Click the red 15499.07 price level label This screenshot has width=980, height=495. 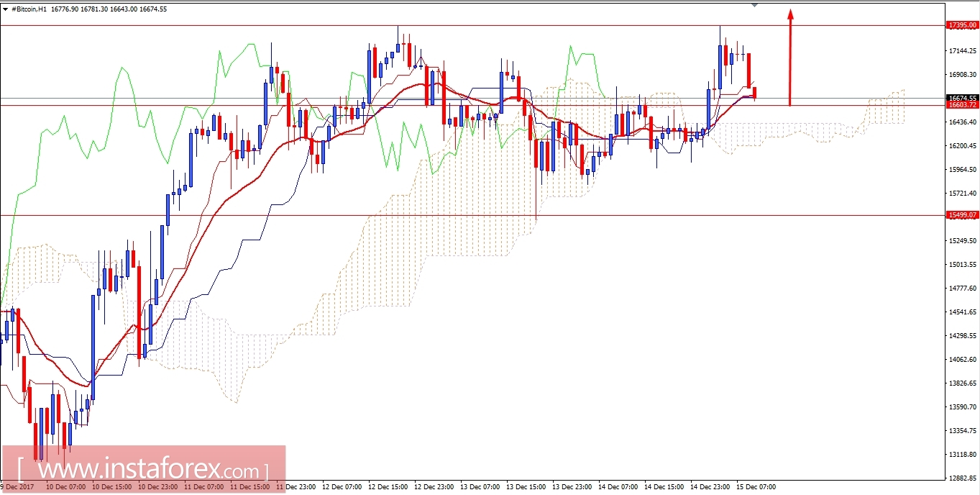[x=962, y=214]
